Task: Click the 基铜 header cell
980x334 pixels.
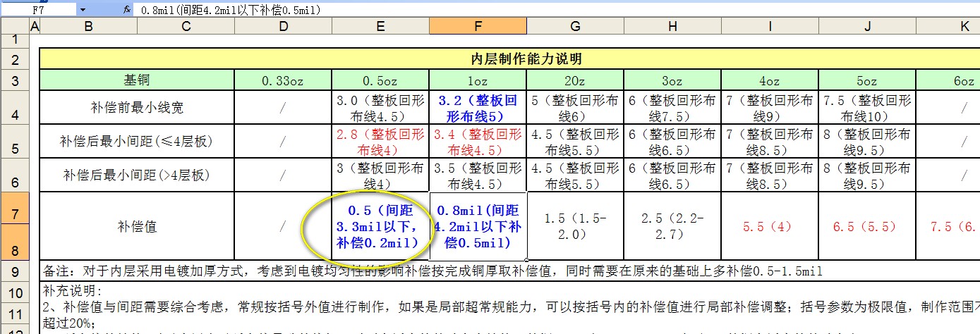Action: (x=138, y=80)
